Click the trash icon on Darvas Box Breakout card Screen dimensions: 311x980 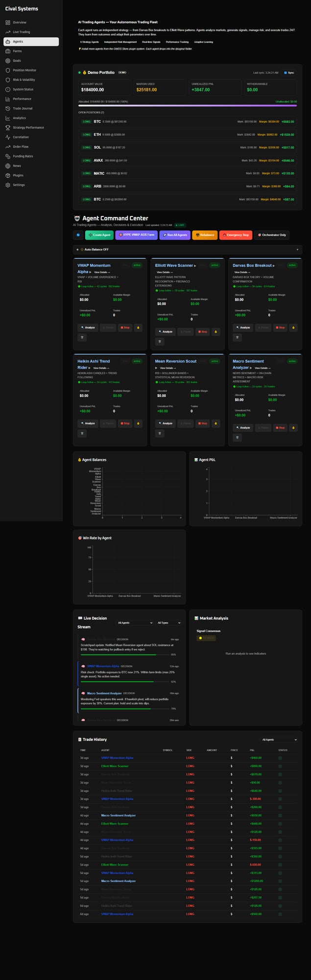[x=237, y=337]
